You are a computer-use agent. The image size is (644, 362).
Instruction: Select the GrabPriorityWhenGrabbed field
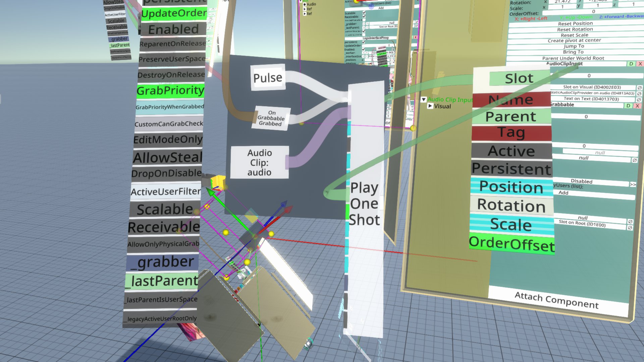point(170,107)
